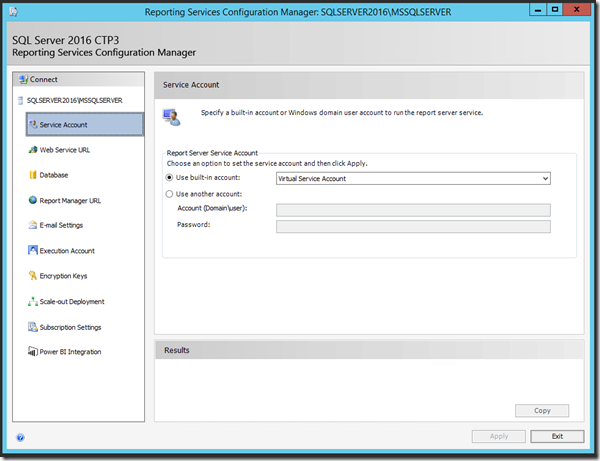The width and height of the screenshot is (600, 461).
Task: Click the Connect button
Action: (x=44, y=79)
